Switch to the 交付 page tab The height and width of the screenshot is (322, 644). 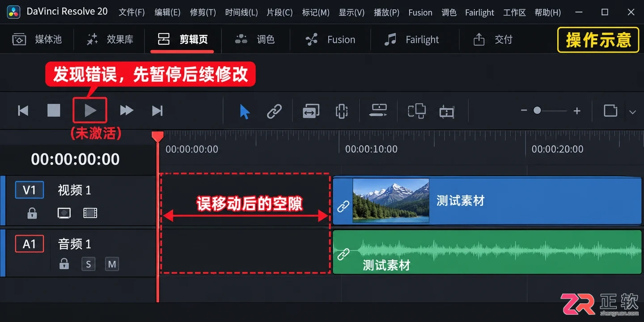[493, 39]
